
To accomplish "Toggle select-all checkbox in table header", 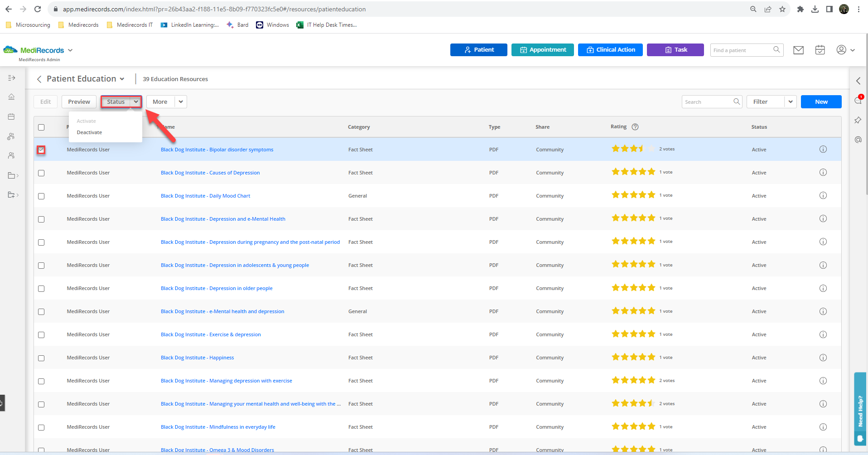I will [x=41, y=127].
